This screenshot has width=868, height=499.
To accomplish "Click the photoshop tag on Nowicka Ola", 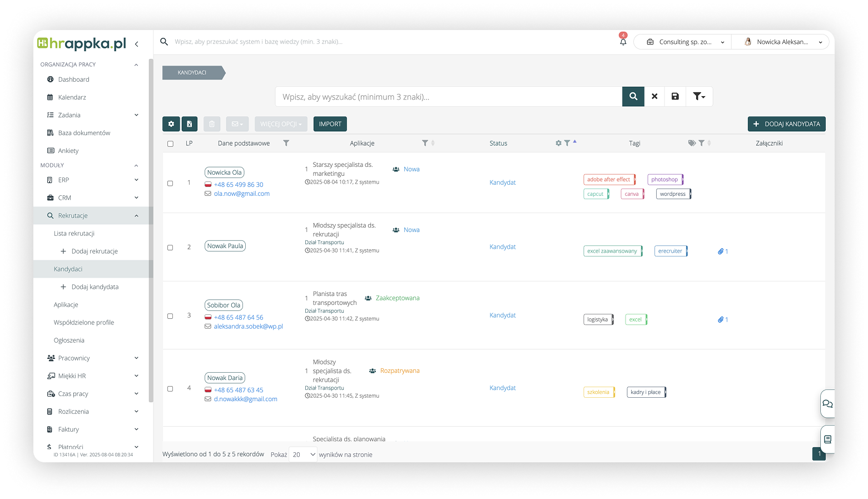I will [x=664, y=180].
